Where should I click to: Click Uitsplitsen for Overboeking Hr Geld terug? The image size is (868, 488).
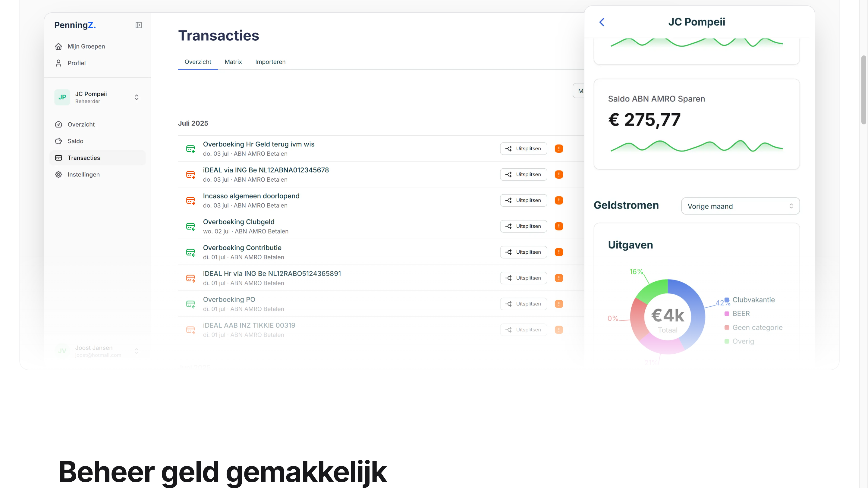click(523, 149)
